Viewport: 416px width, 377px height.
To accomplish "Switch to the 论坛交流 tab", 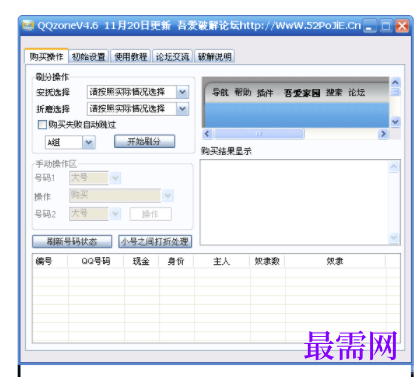I will [173, 57].
